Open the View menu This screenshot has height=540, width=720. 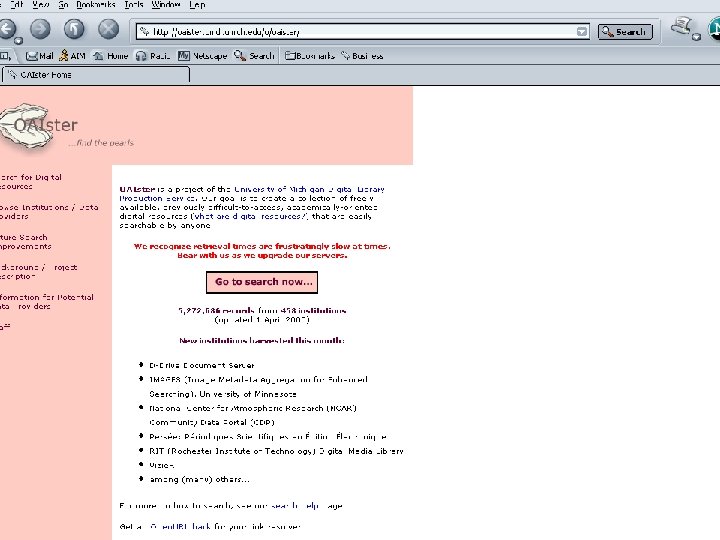pos(40,5)
